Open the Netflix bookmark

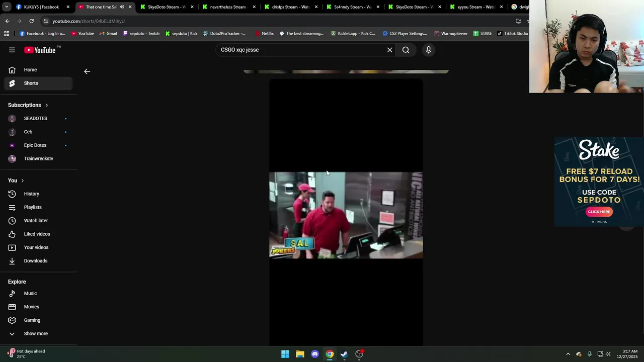[264, 34]
